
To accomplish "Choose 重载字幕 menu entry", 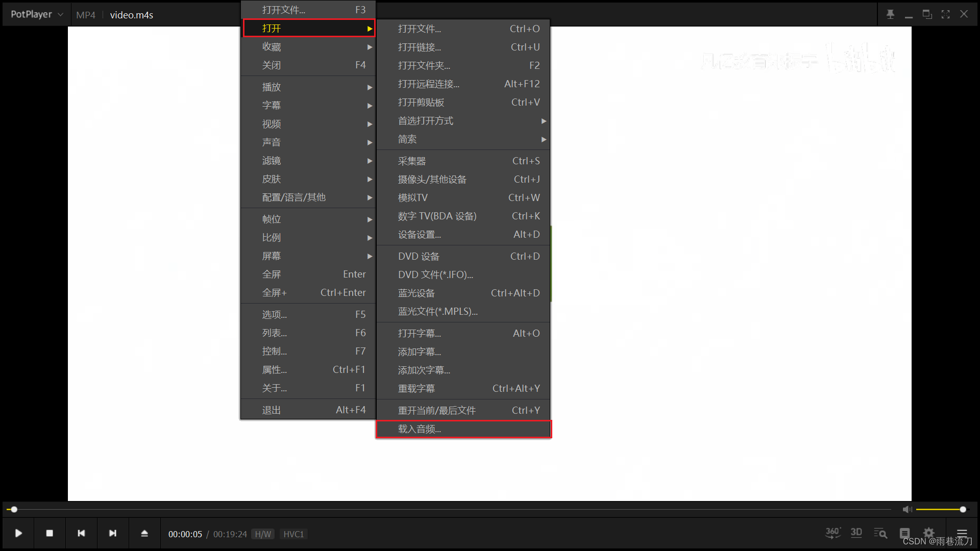I will 463,389.
